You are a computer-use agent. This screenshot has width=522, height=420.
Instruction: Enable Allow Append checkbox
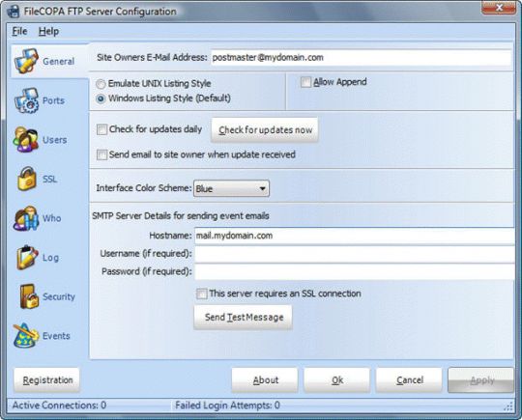pyautogui.click(x=305, y=82)
